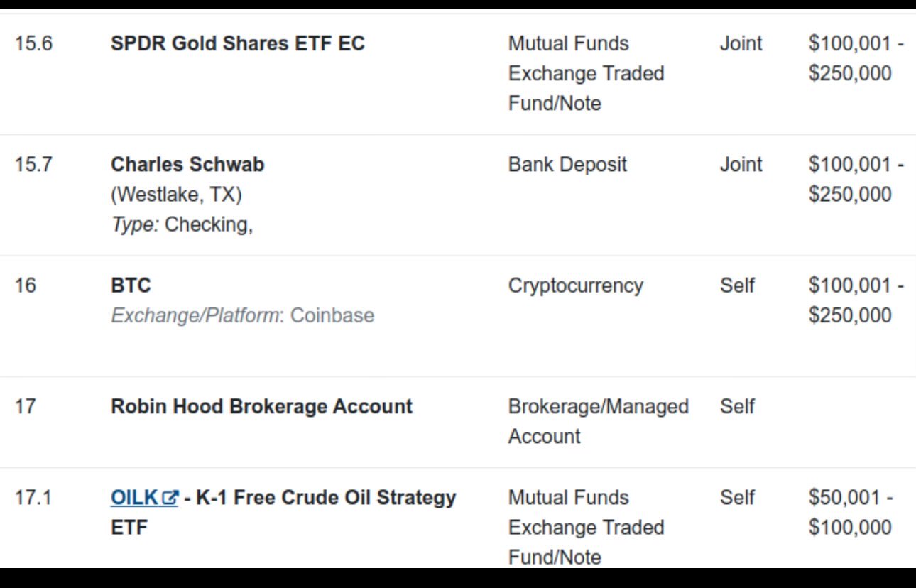916x588 pixels.
Task: Select the SPDR Gold Shares ETF EC name
Action: click(238, 43)
